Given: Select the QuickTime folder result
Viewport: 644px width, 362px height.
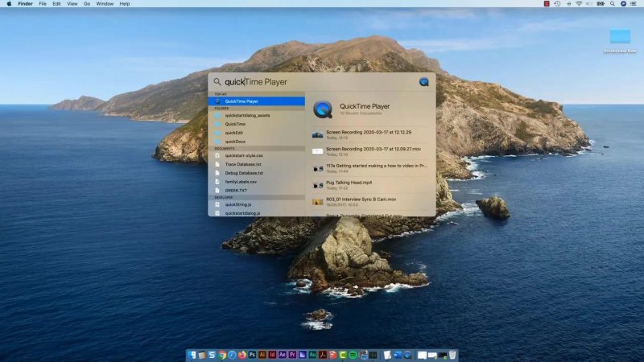Looking at the screenshot, I should (x=256, y=124).
